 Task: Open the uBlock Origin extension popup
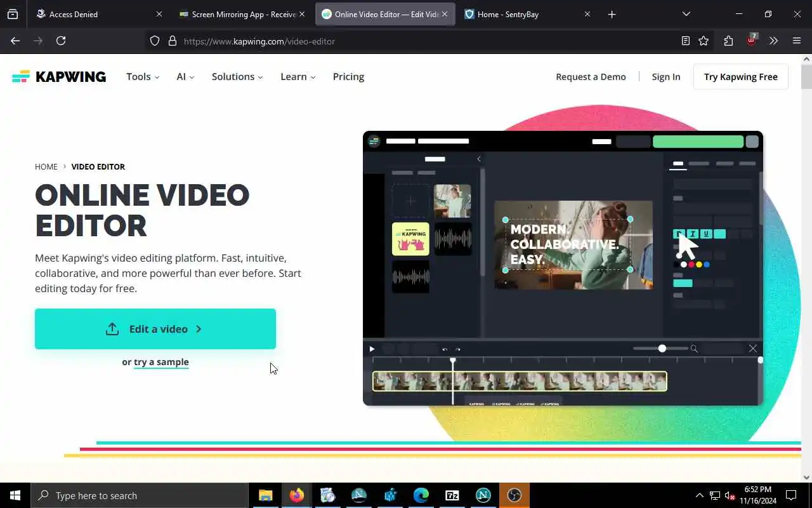tap(752, 39)
